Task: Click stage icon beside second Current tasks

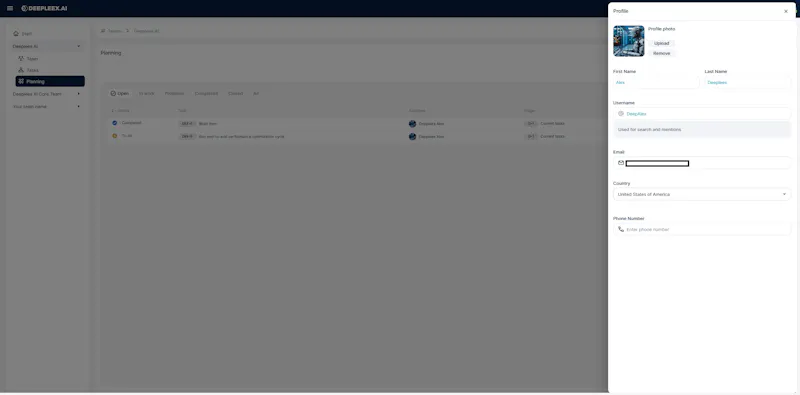Action: pos(531,136)
